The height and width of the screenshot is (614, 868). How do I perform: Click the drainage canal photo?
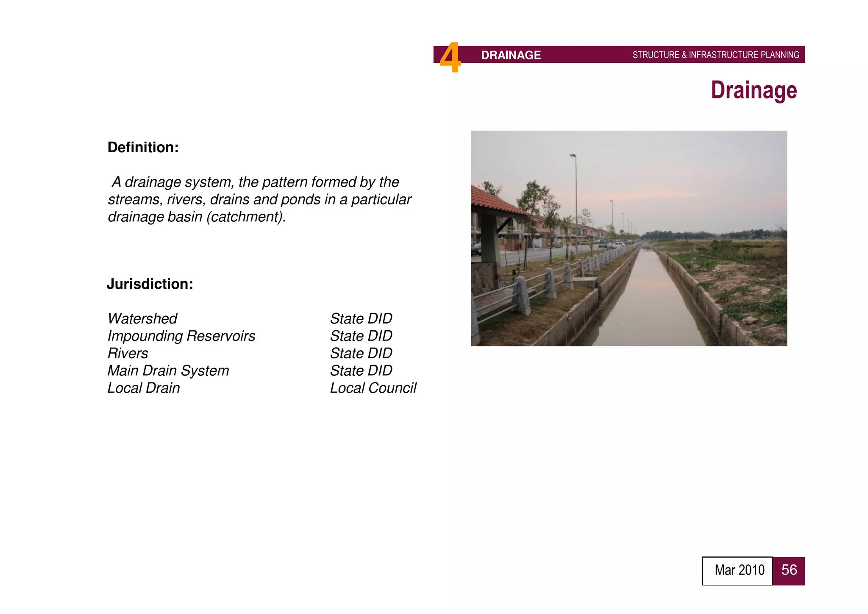coord(629,238)
